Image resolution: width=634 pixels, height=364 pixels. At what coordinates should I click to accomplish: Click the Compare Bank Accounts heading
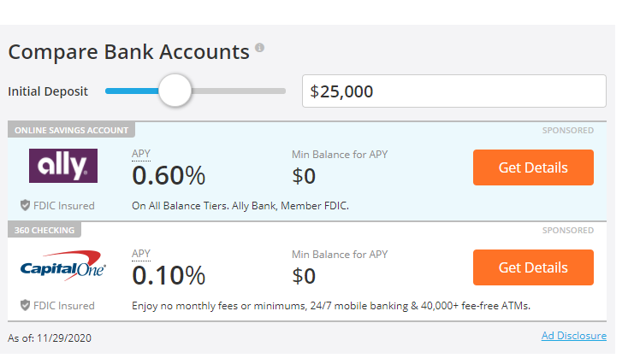click(x=128, y=51)
